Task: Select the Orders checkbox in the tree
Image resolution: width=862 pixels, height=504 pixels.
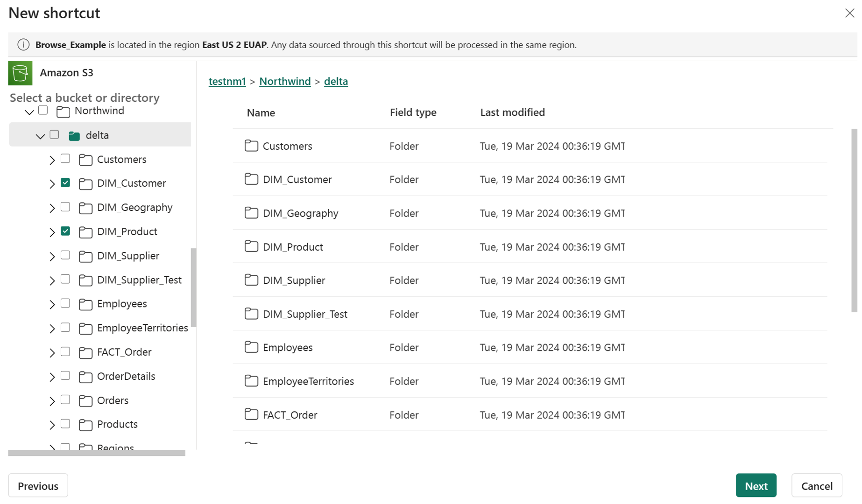Action: [65, 400]
